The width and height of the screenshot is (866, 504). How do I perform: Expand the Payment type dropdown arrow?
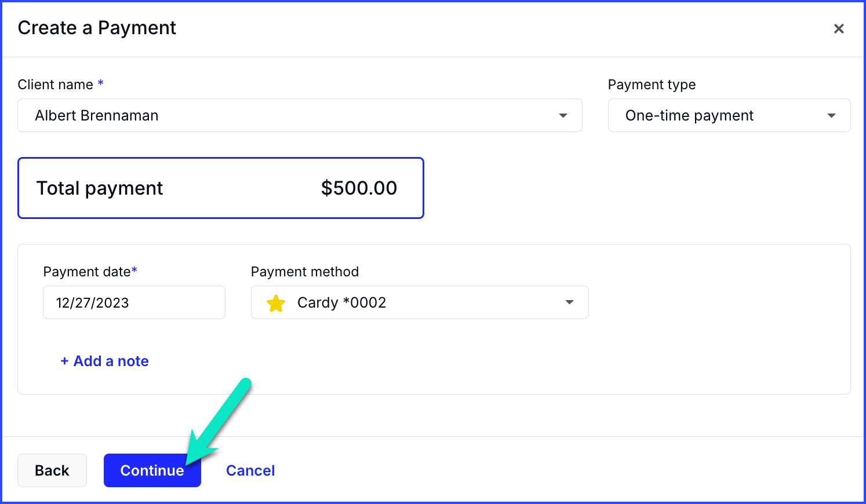point(831,116)
